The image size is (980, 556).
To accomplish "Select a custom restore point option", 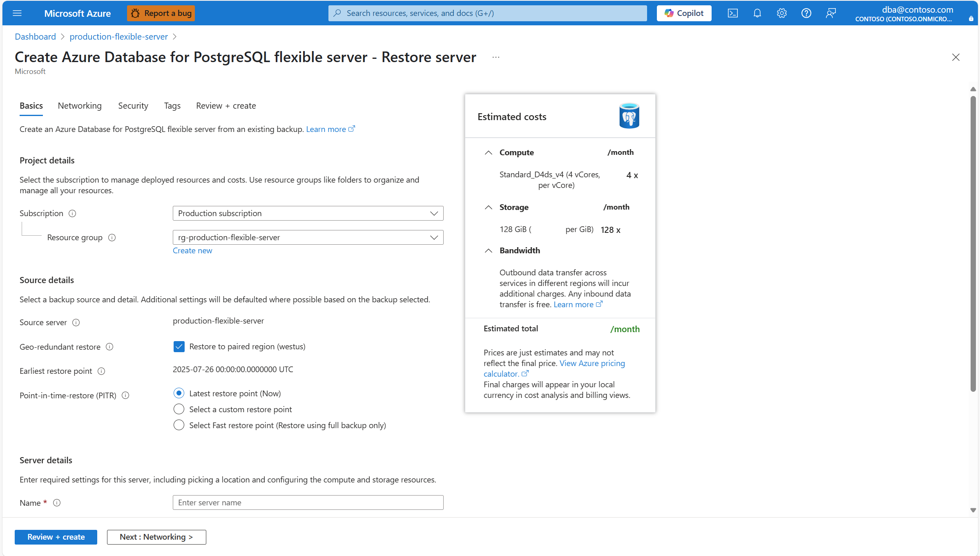I will point(179,409).
